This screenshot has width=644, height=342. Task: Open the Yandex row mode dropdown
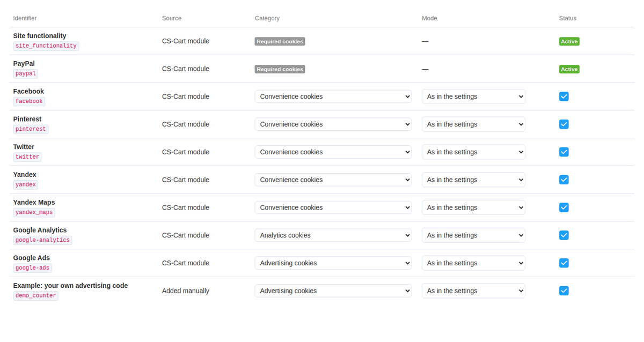tap(473, 180)
